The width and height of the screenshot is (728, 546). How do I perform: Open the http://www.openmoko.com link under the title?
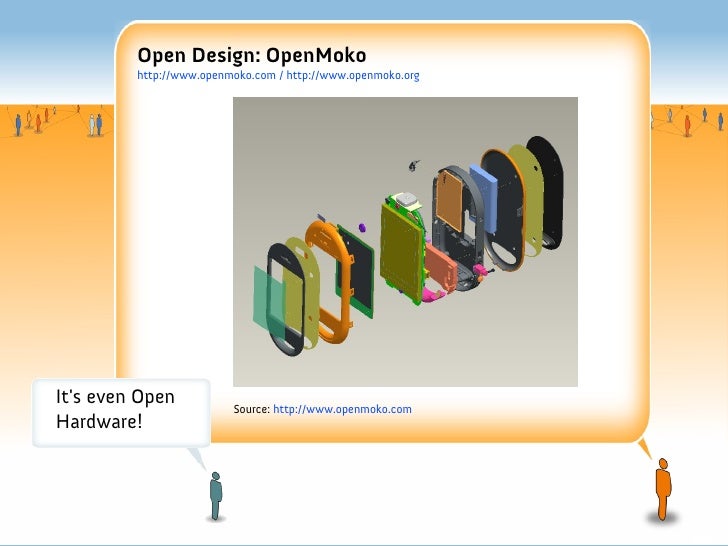pyautogui.click(x=206, y=75)
